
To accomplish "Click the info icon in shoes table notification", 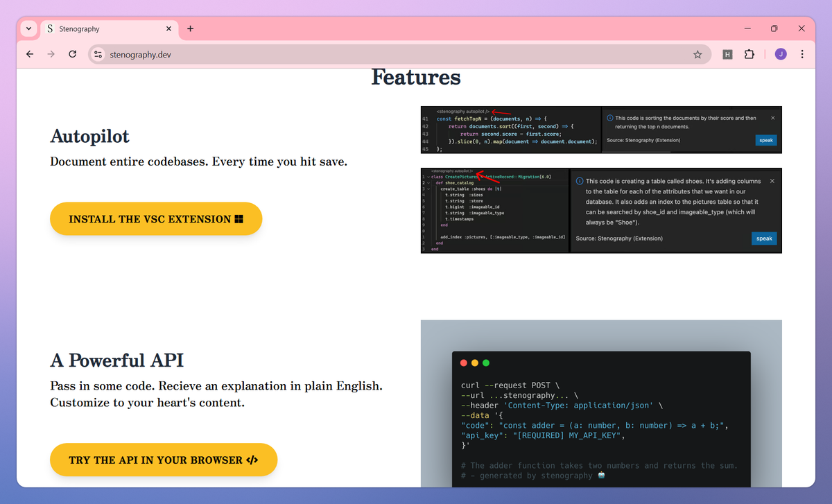I will click(580, 181).
